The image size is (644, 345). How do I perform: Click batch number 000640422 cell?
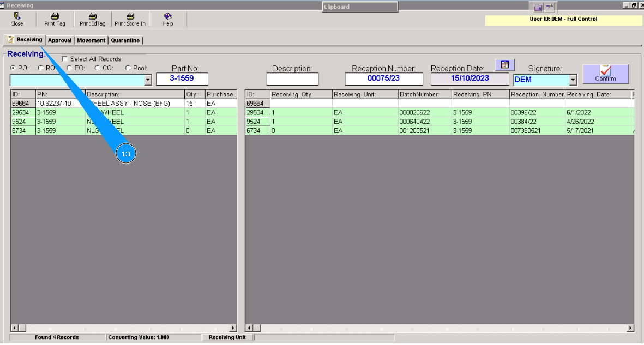(425, 122)
